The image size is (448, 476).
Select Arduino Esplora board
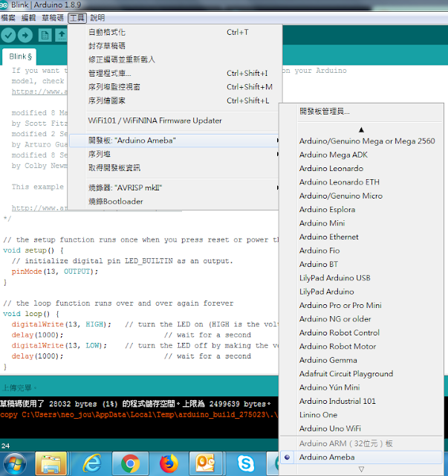(x=361, y=210)
